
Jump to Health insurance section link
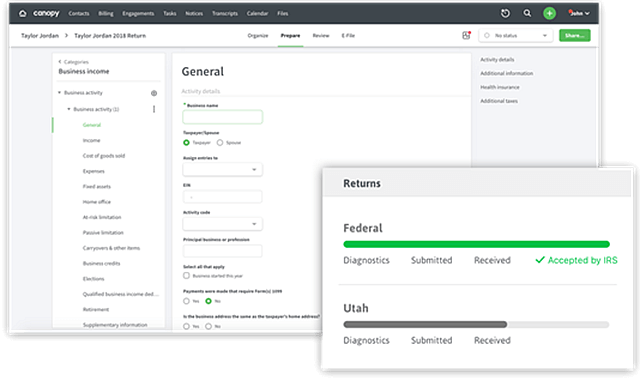(500, 87)
